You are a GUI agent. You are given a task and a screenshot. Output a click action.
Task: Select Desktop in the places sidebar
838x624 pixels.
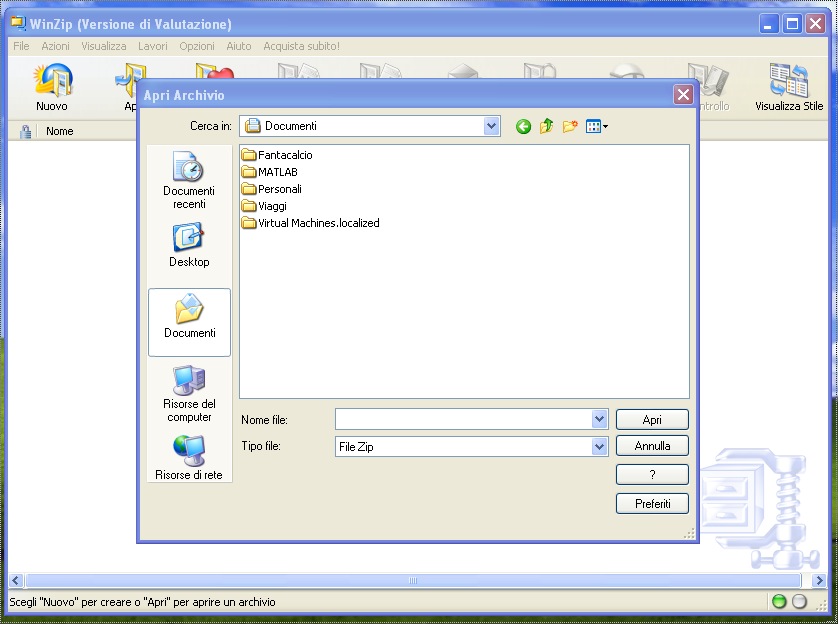tap(189, 245)
